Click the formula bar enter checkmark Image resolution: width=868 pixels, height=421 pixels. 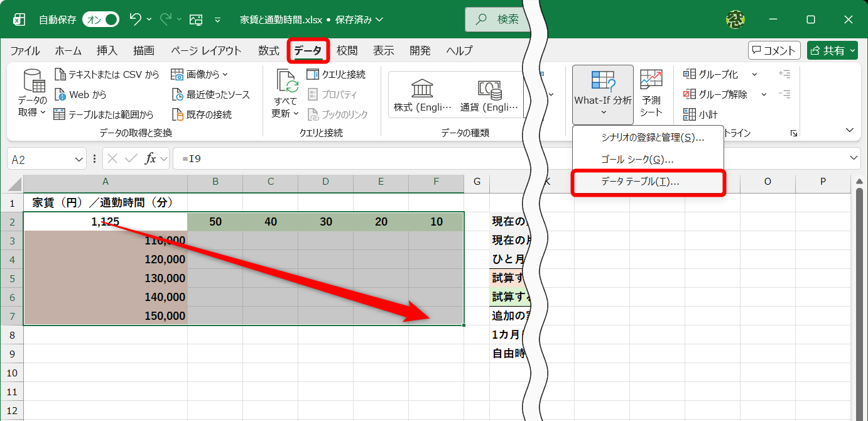131,159
